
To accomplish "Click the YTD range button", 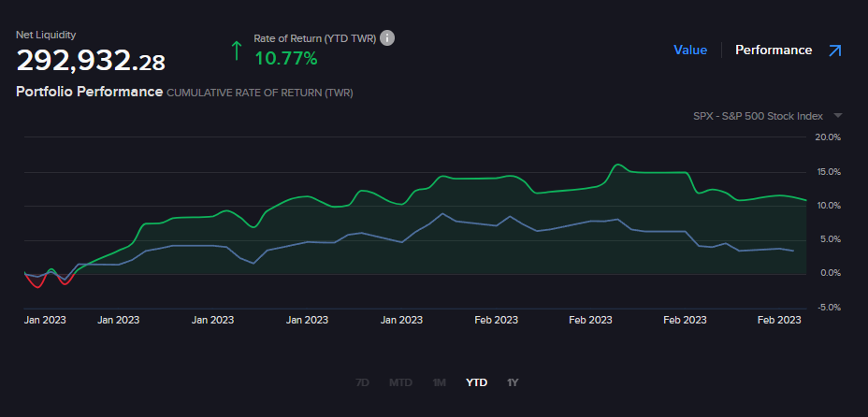I will click(x=476, y=382).
